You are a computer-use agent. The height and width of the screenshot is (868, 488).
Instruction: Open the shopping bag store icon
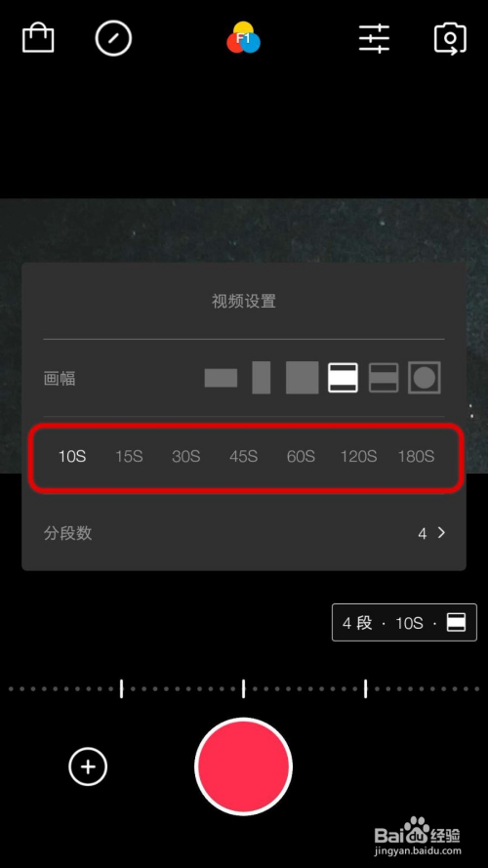[x=38, y=38]
